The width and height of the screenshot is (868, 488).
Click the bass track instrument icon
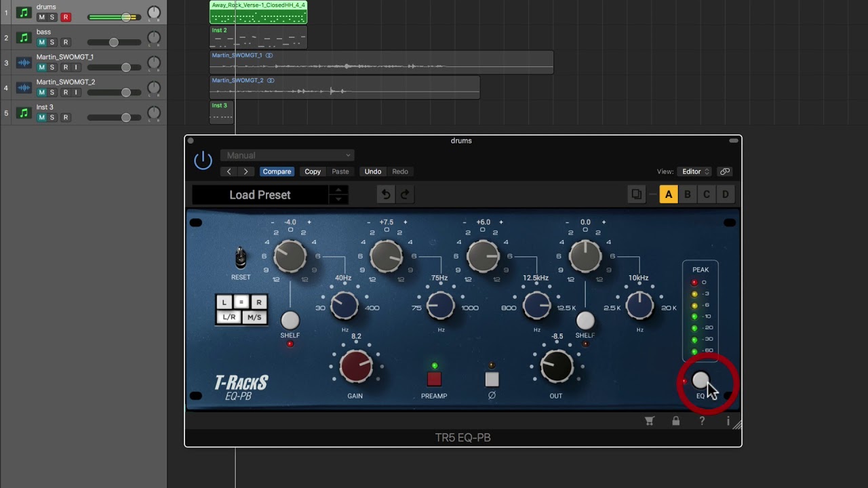pyautogui.click(x=24, y=38)
